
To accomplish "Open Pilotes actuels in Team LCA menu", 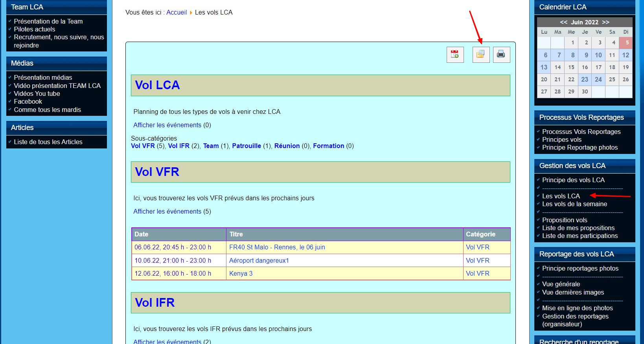I will tap(35, 29).
